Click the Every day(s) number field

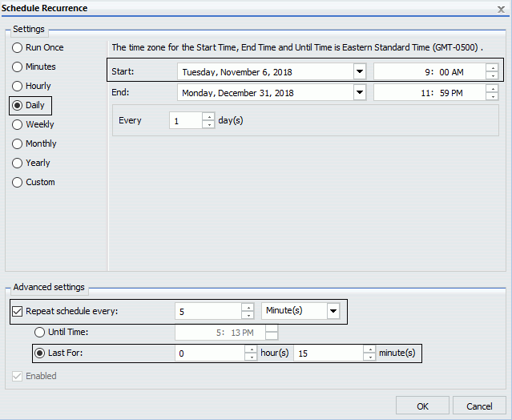(186, 120)
